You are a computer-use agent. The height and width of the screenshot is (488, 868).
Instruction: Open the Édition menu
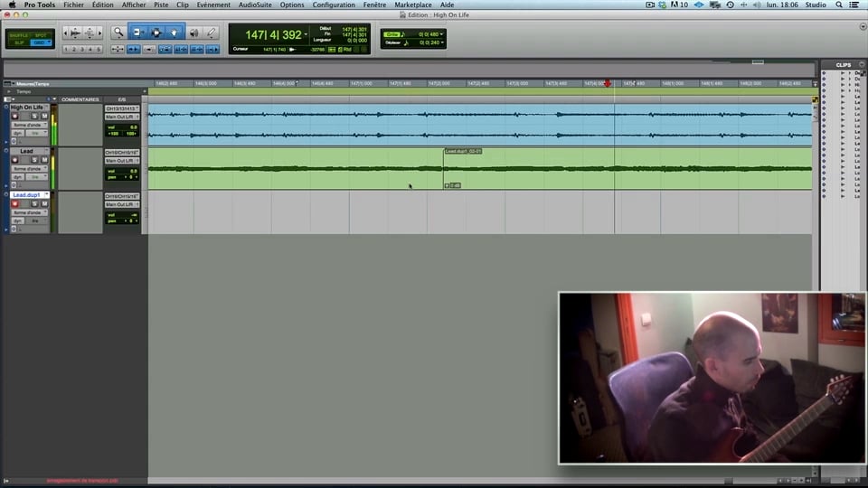(x=102, y=5)
